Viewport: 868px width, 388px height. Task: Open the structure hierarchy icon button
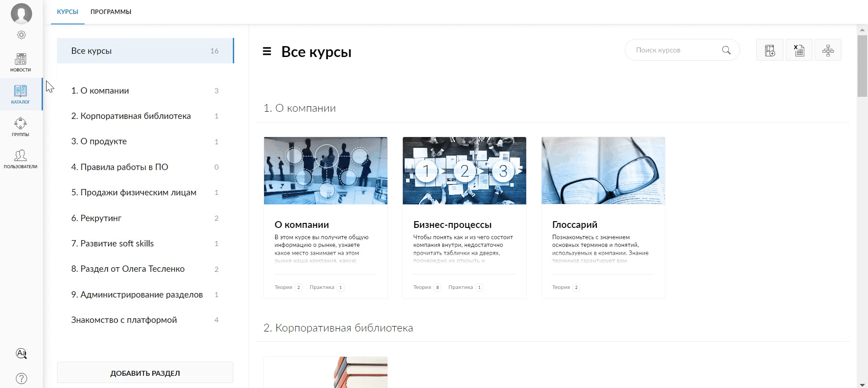coord(828,50)
